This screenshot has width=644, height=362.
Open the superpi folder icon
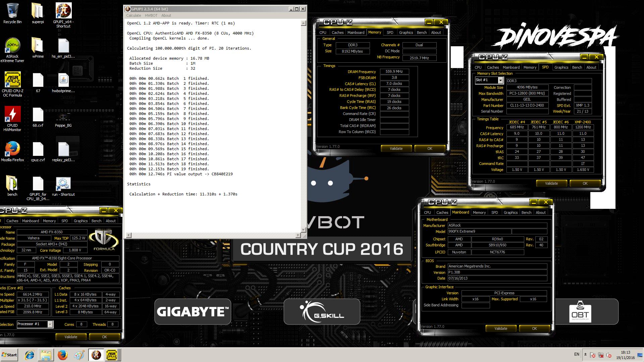pyautogui.click(x=38, y=13)
